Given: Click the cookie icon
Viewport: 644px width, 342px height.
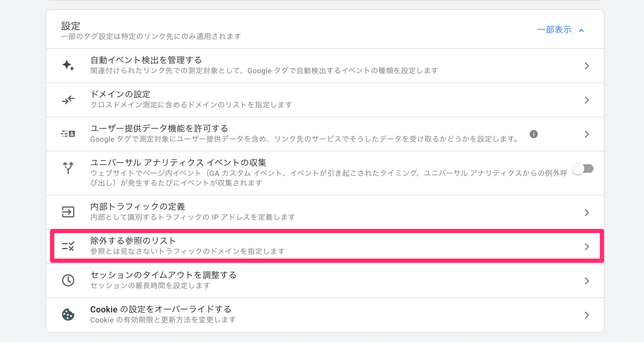Looking at the screenshot, I should 68,315.
